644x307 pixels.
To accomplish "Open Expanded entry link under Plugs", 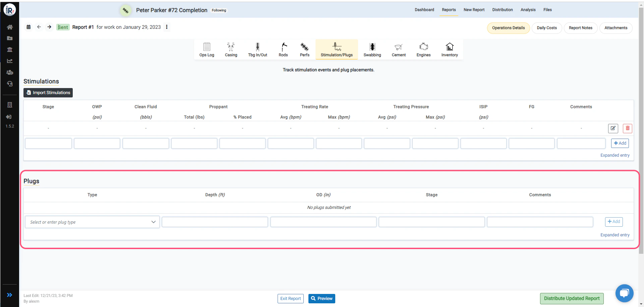I will [614, 235].
